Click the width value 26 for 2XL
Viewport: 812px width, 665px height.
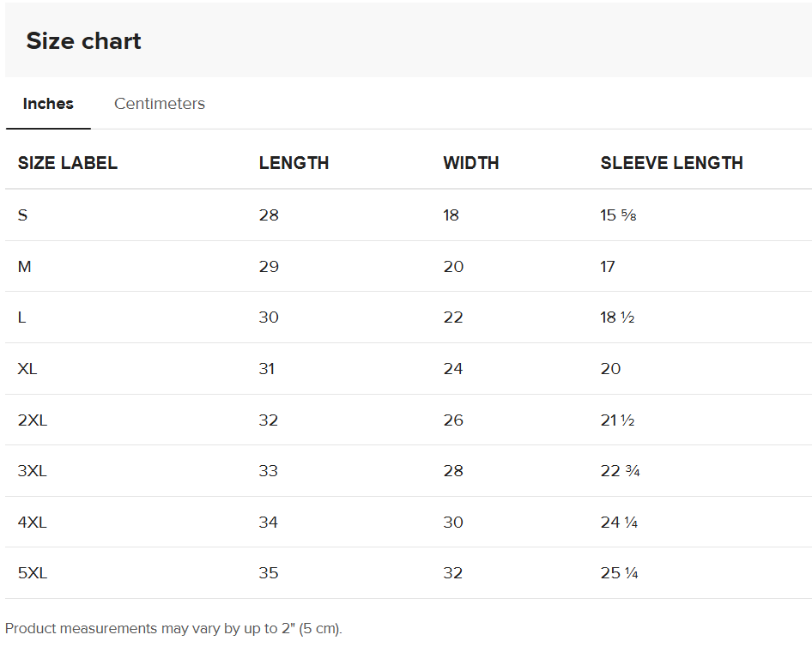(453, 420)
